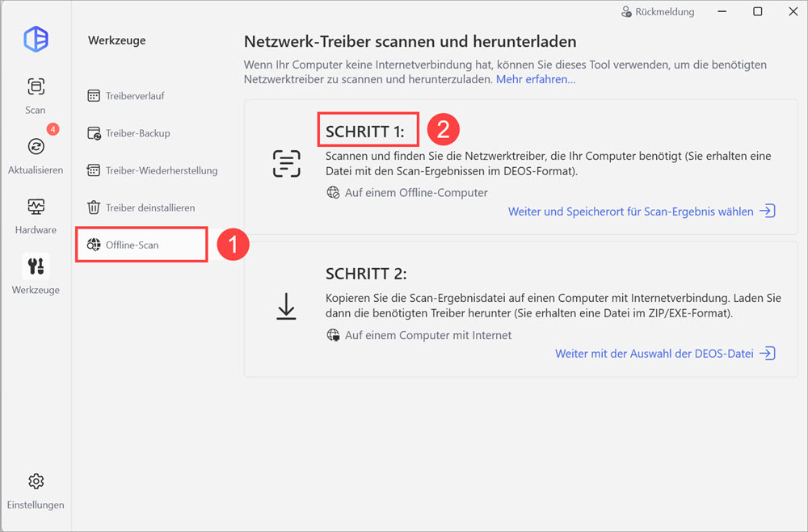Click the Werkzeuge tools icon

click(x=36, y=266)
